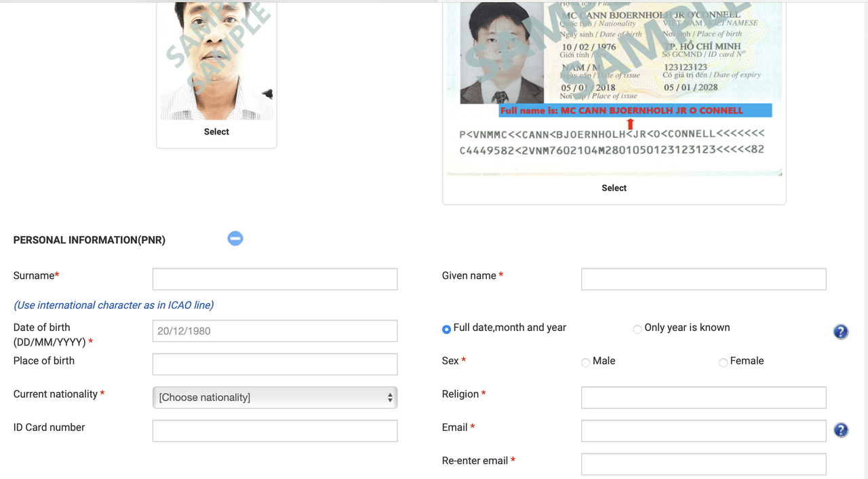Image resolution: width=868 pixels, height=479 pixels.
Task: Open help icon beside date of birth options
Action: click(841, 332)
